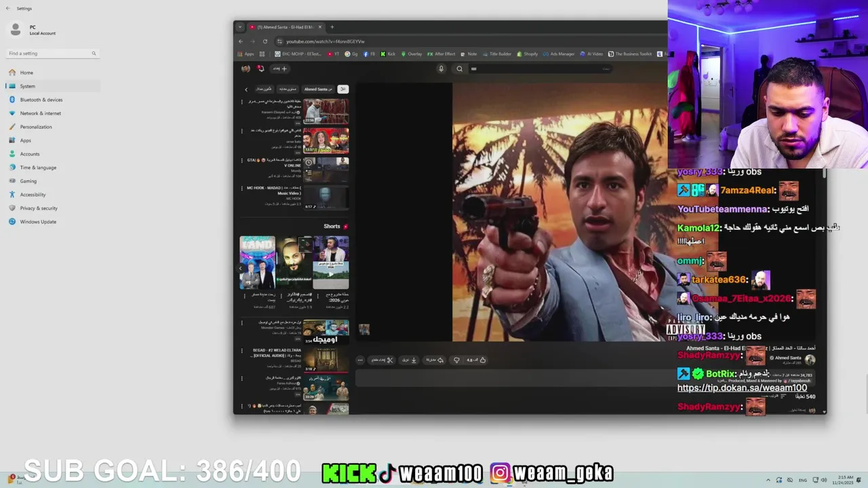Click the Find a setting search box
The image size is (868, 488).
point(52,54)
